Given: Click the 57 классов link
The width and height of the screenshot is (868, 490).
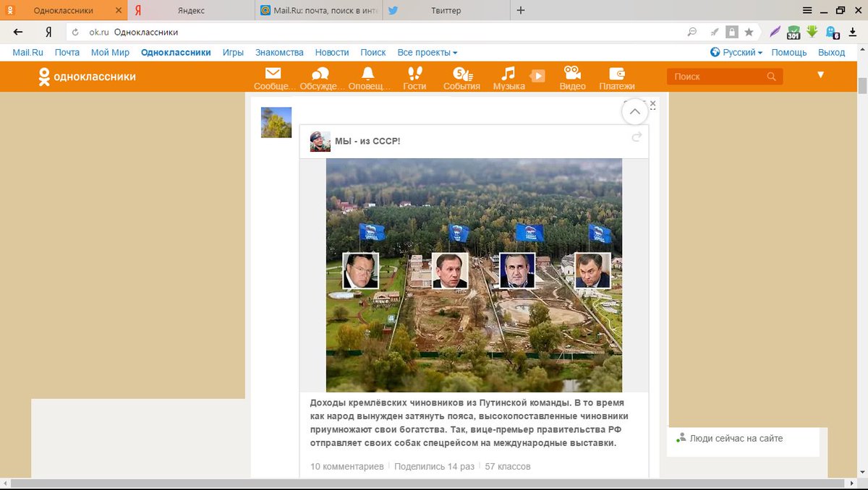Looking at the screenshot, I should (508, 466).
